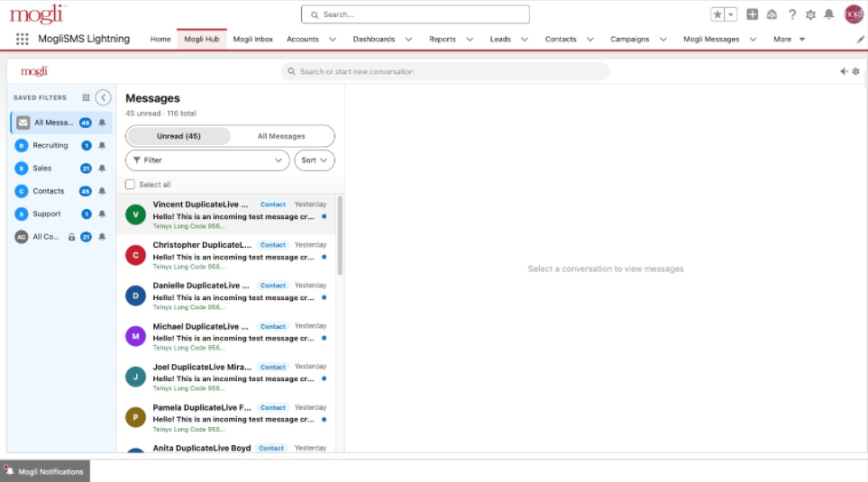Toggle bell for All Co... filter
Screen dimensions: 868x482
point(102,237)
